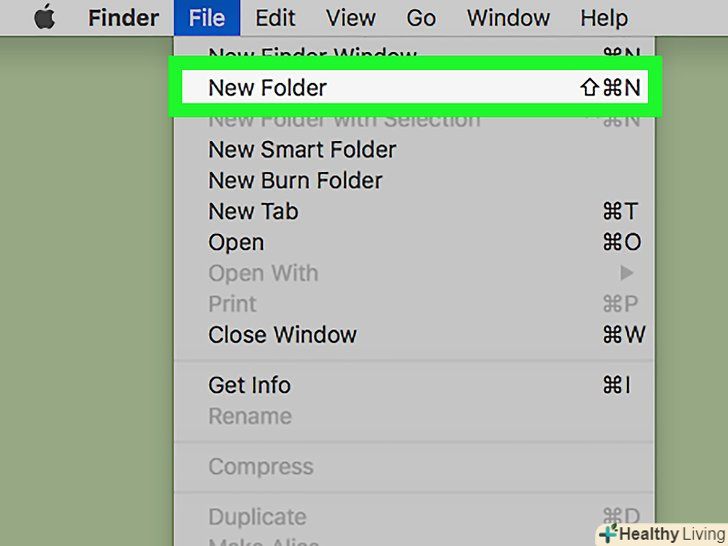This screenshot has width=728, height=546.
Task: Click the File menu title
Action: click(x=206, y=18)
